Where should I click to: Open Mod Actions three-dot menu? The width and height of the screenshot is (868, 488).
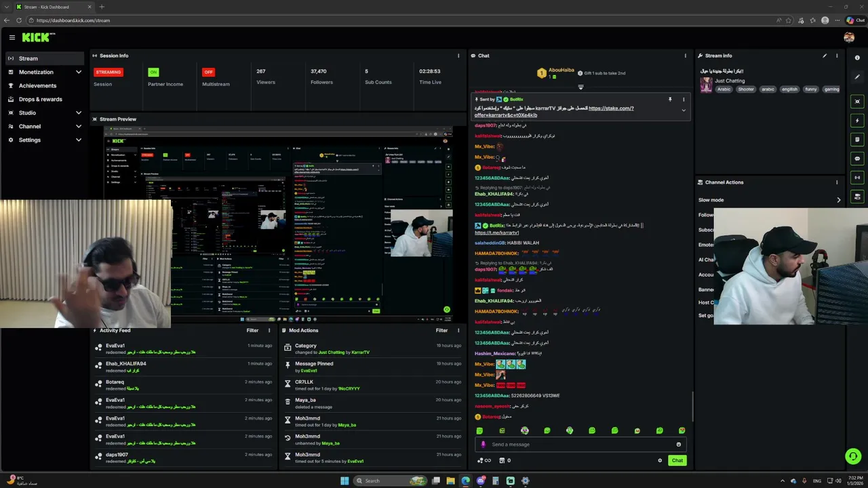458,330
